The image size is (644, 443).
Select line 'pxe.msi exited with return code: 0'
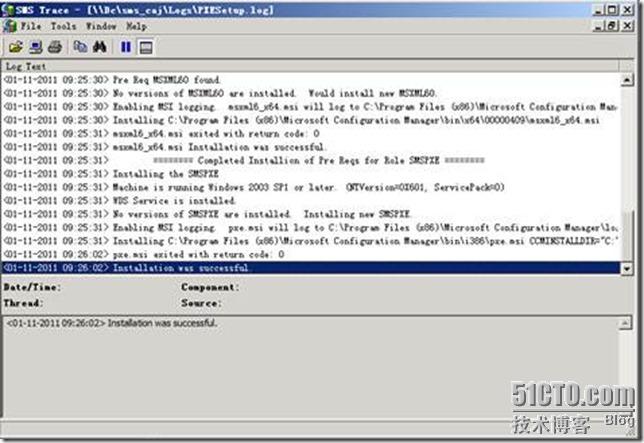pyautogui.click(x=311, y=254)
